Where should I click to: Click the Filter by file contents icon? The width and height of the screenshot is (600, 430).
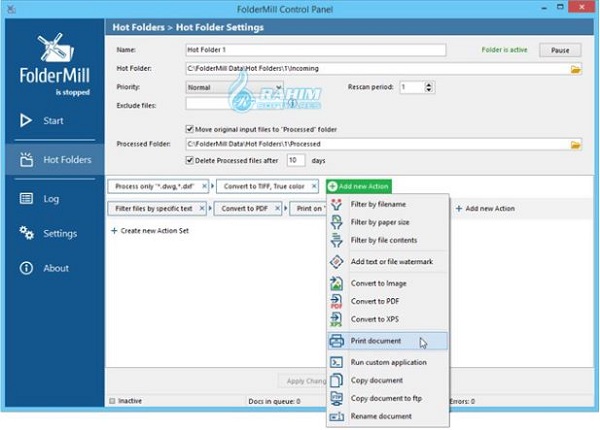tap(336, 240)
